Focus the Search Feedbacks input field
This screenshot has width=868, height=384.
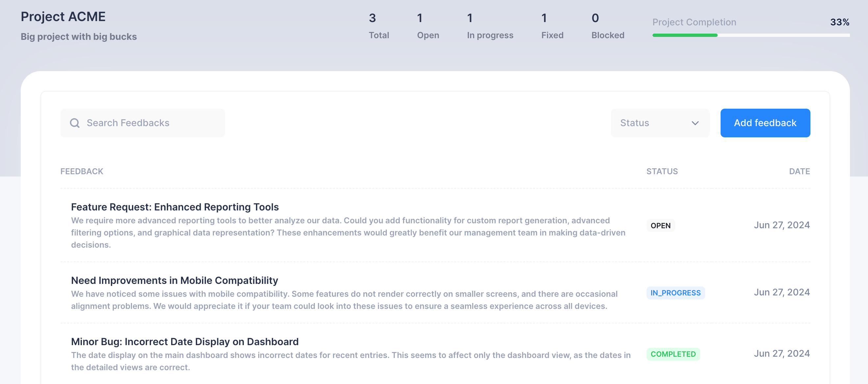pos(148,123)
